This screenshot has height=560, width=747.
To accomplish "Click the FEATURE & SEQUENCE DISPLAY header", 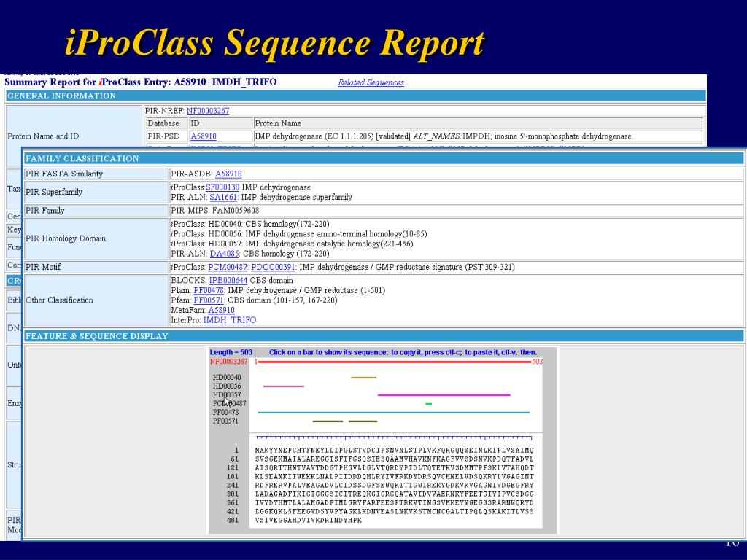I will pyautogui.click(x=384, y=336).
